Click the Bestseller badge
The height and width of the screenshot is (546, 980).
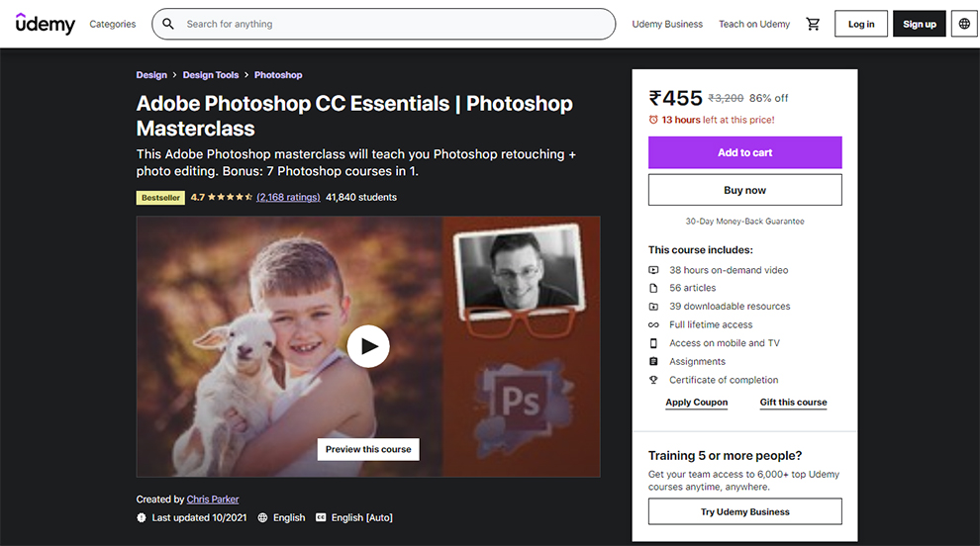[x=160, y=198]
